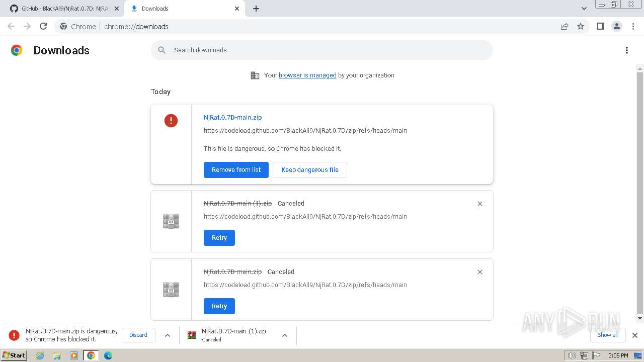Open Chrome's three-dot main menu
Image resolution: width=644 pixels, height=362 pixels.
coord(633,26)
